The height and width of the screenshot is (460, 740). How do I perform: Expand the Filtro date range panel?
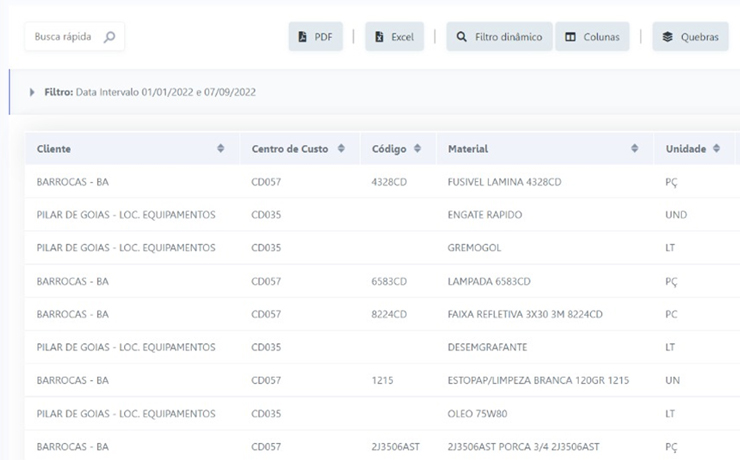click(x=32, y=92)
